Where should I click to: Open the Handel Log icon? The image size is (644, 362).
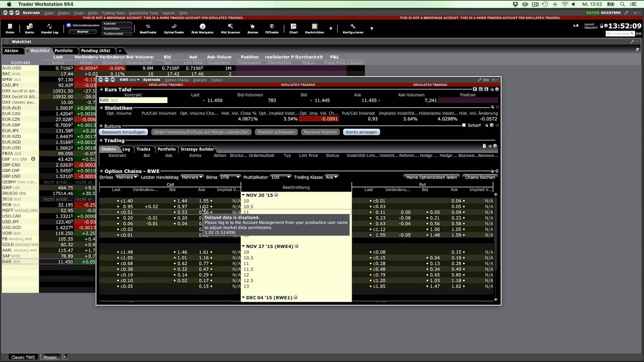coord(49,29)
